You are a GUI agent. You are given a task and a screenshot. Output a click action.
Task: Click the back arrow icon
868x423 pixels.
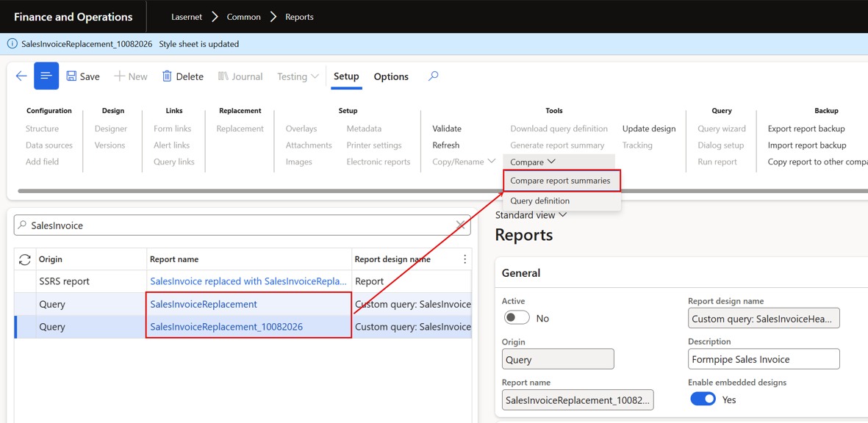click(21, 76)
